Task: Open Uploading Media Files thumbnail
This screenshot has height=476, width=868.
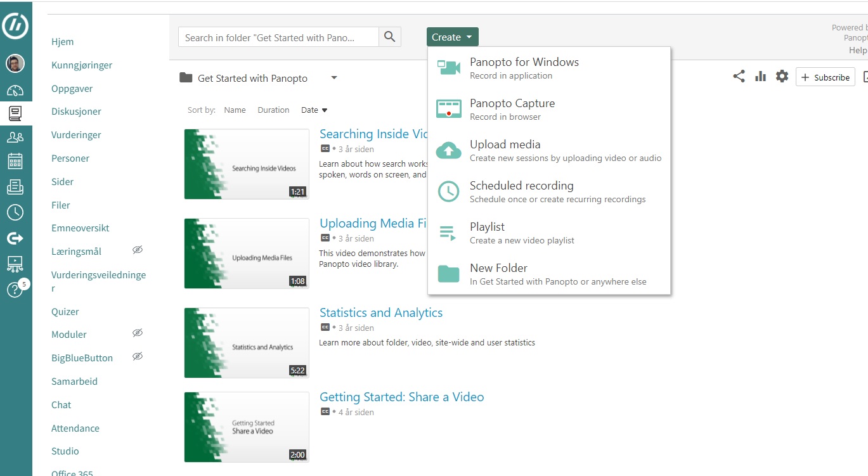Action: (x=247, y=254)
